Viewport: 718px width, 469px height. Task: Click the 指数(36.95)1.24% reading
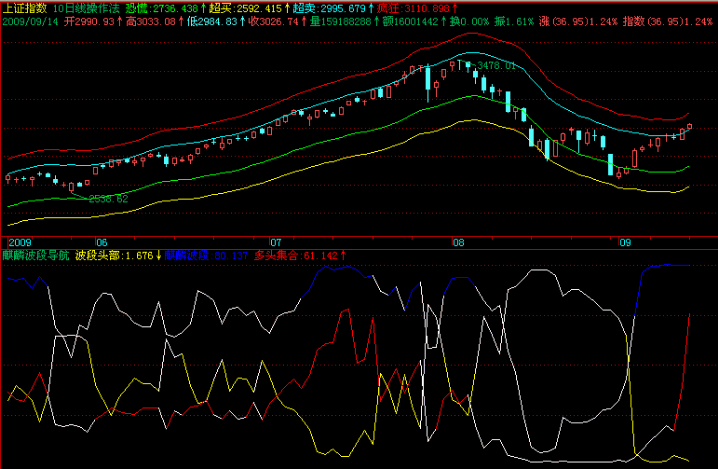[668, 22]
